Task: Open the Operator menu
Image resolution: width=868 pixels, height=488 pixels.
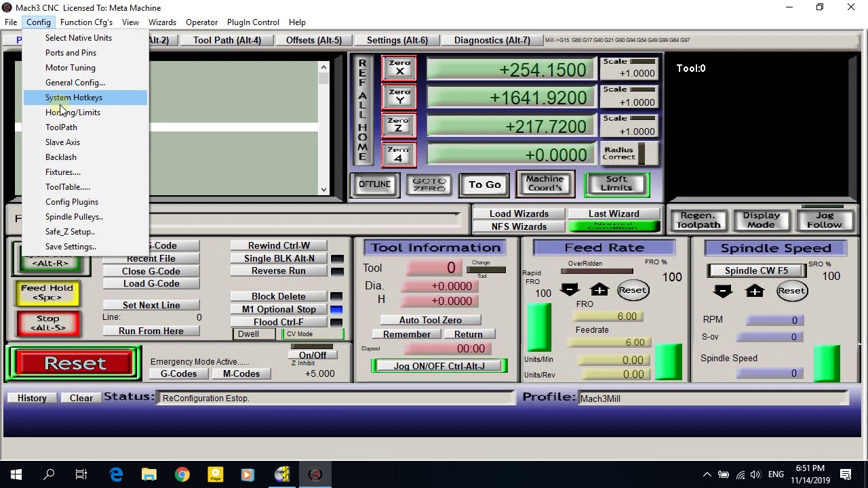Action: pyautogui.click(x=201, y=22)
